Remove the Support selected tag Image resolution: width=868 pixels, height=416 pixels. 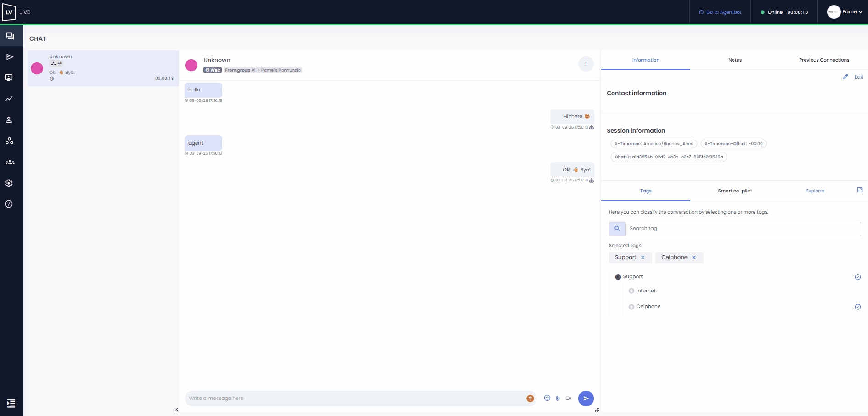[x=643, y=258]
